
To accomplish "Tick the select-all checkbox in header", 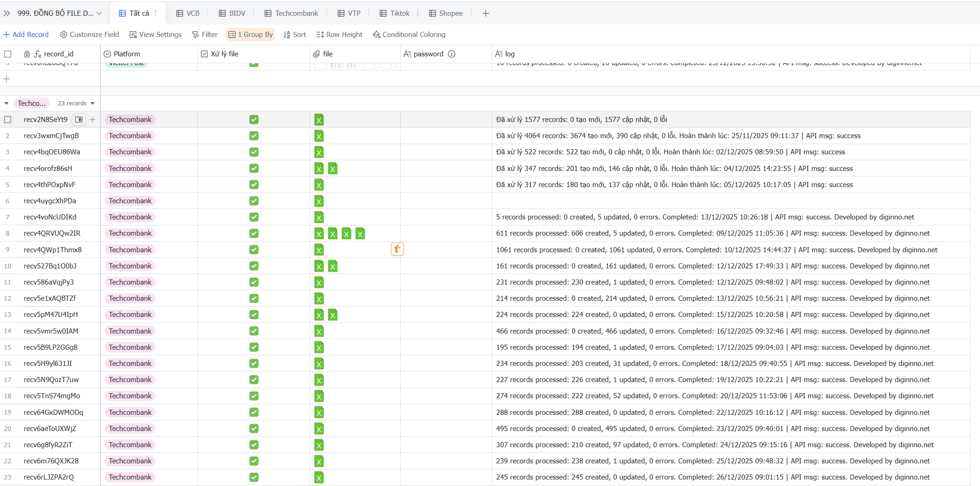I will 8,54.
